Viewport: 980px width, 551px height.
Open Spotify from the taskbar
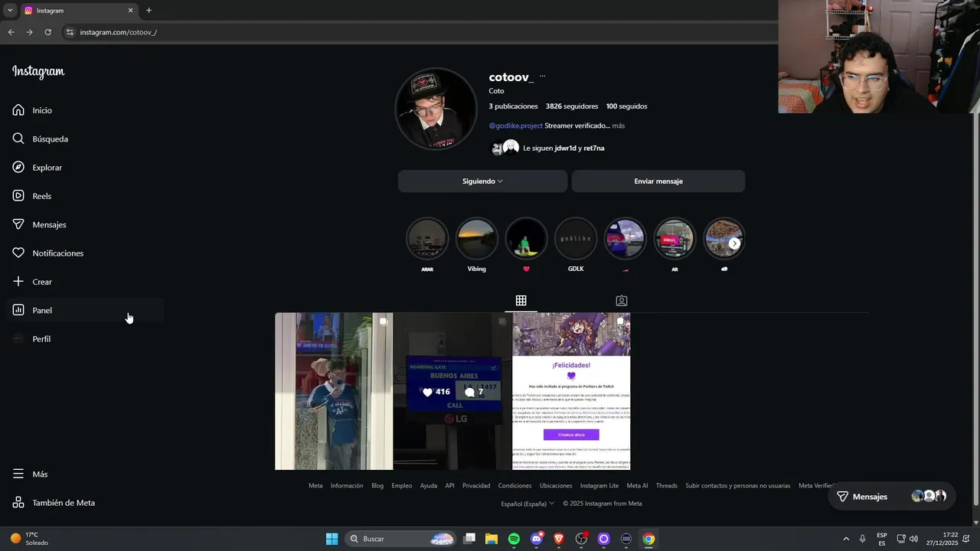pos(514,539)
